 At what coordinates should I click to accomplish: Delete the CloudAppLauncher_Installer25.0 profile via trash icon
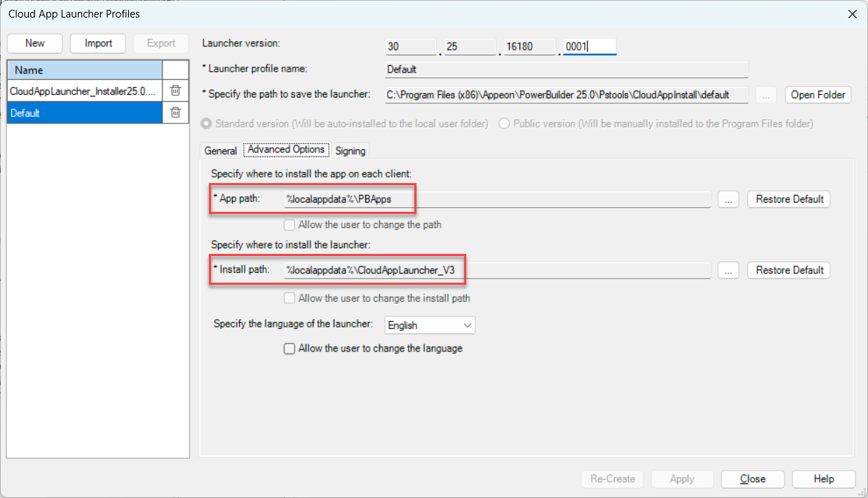[x=175, y=90]
